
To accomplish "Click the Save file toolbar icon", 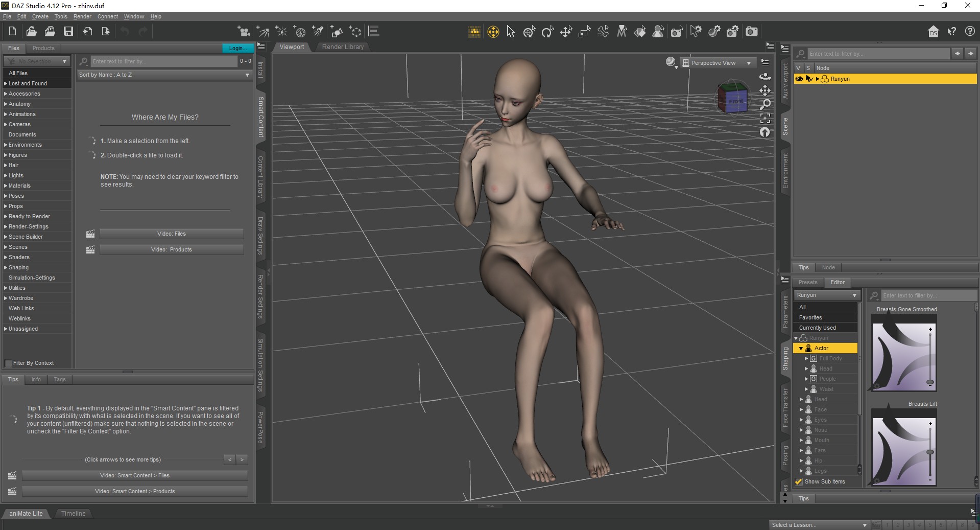I will 68,32.
